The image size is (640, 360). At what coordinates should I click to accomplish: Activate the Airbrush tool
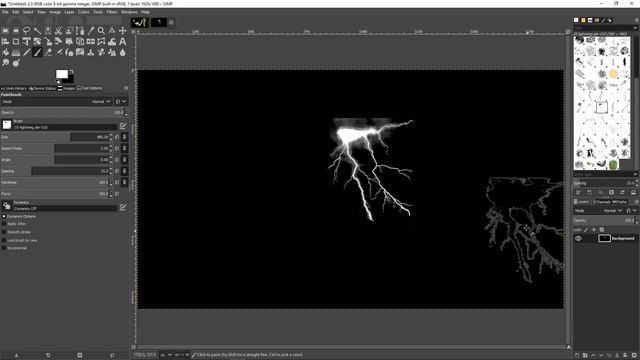pos(59,53)
